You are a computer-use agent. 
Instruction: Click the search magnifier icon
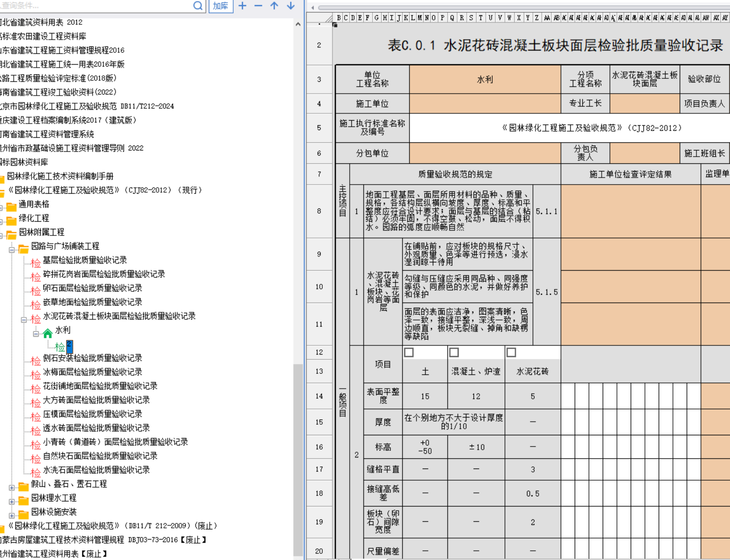(198, 6)
